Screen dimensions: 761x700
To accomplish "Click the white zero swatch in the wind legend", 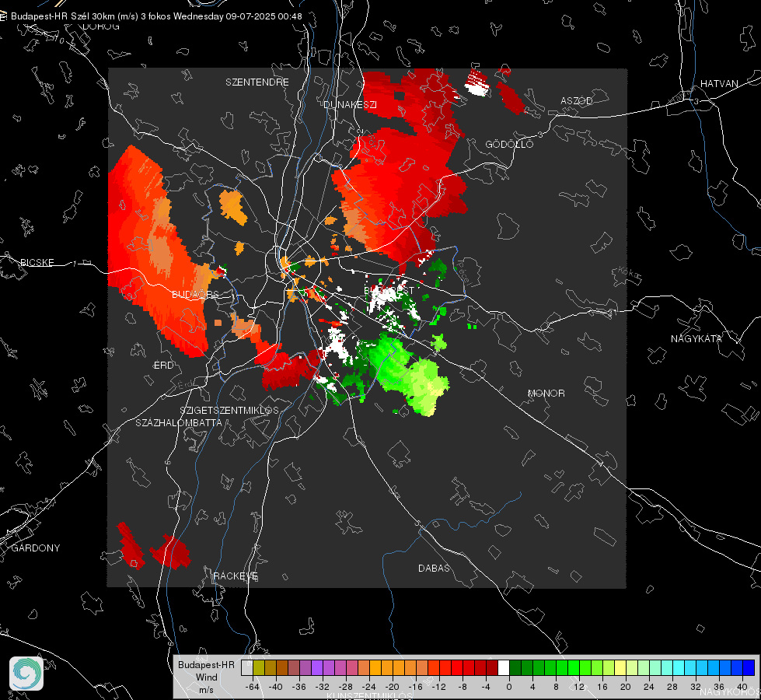I will (x=504, y=668).
